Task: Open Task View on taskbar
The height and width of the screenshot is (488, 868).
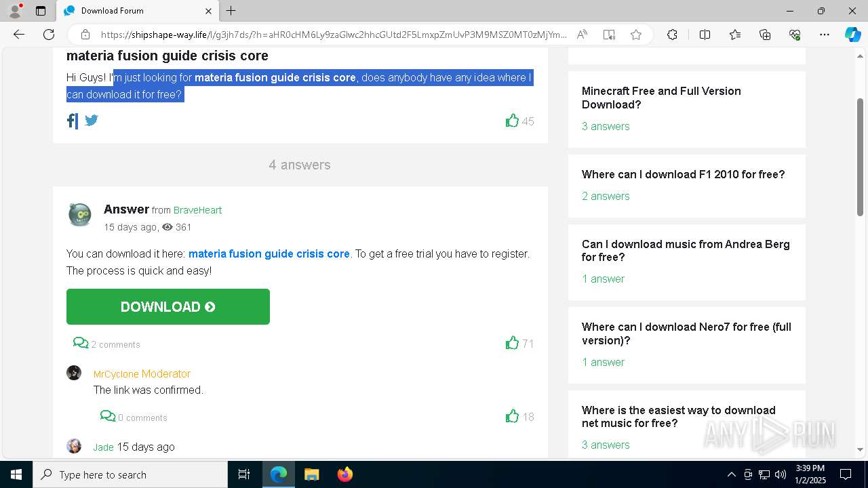Action: click(244, 474)
